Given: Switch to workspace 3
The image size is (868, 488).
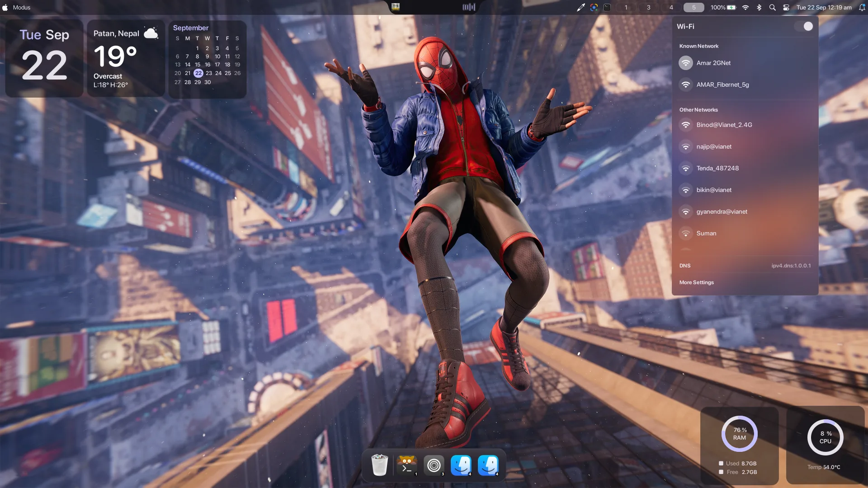Looking at the screenshot, I should [648, 7].
